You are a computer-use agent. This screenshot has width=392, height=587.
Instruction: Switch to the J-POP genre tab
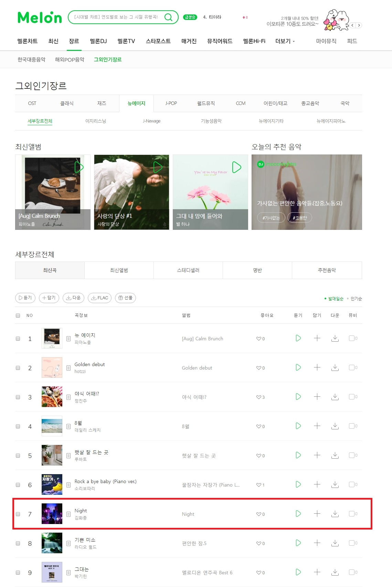tap(171, 103)
